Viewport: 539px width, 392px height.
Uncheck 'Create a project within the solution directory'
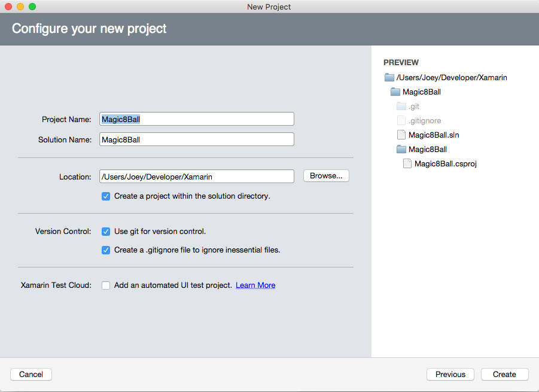106,196
